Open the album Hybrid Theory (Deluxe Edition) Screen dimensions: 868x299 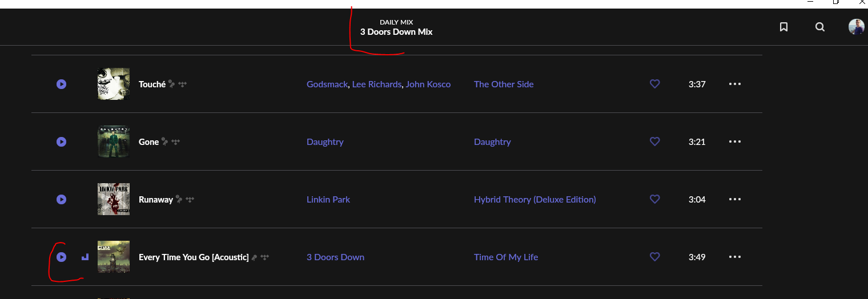pos(535,199)
